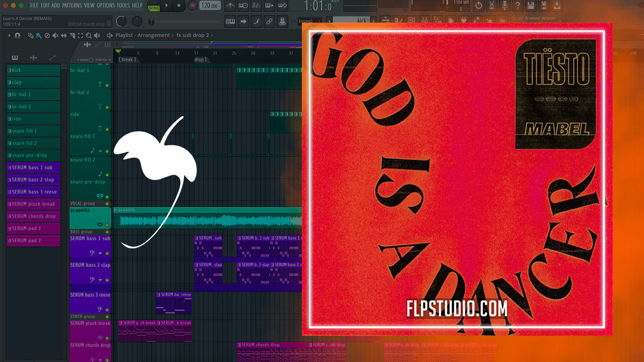Enable wait for input before recording

[x=244, y=6]
